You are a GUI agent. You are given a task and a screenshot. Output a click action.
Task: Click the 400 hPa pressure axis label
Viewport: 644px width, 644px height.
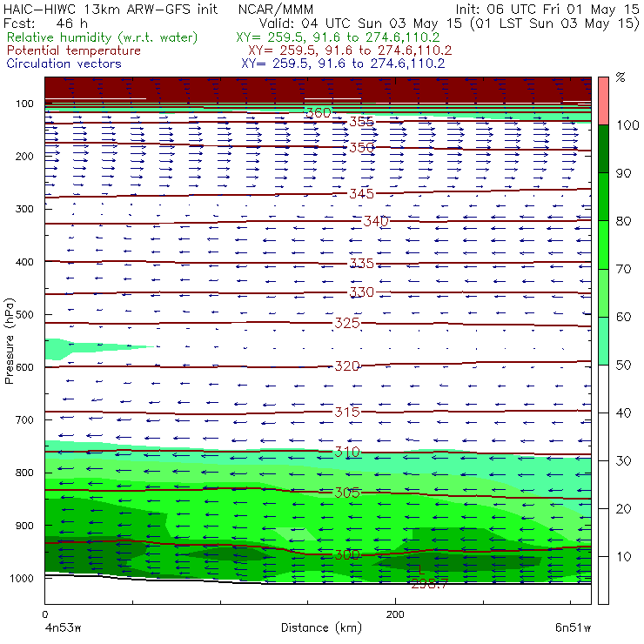pyautogui.click(x=24, y=262)
